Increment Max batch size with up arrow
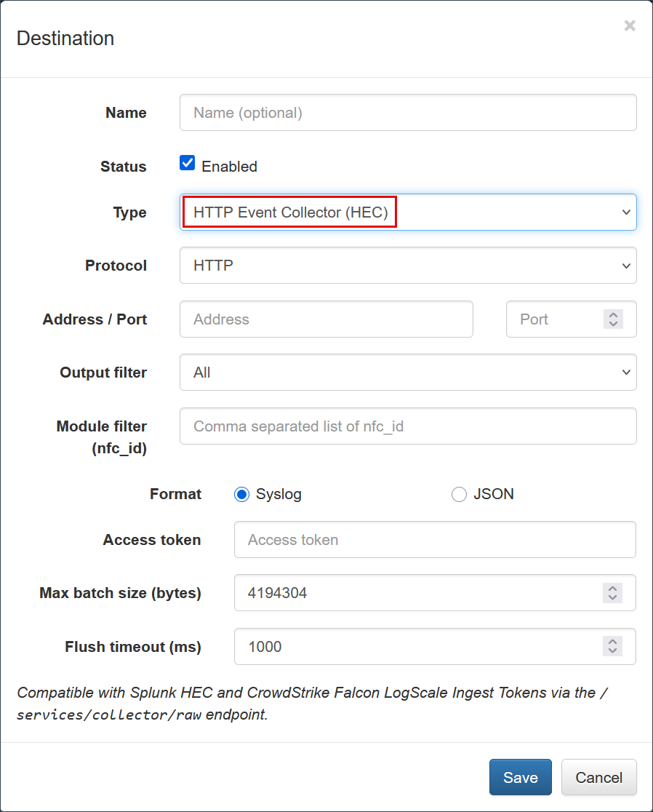The height and width of the screenshot is (812, 653). tap(613, 588)
